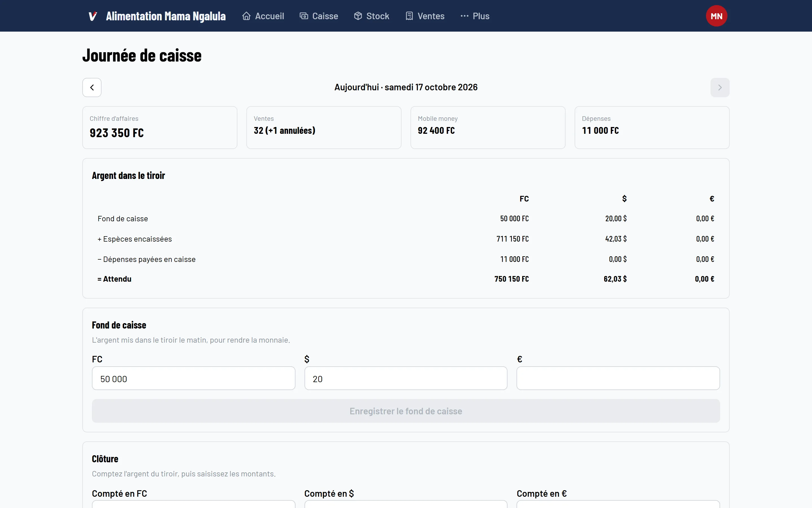812x508 pixels.
Task: Open Caisse via the cash register icon
Action: 304,16
